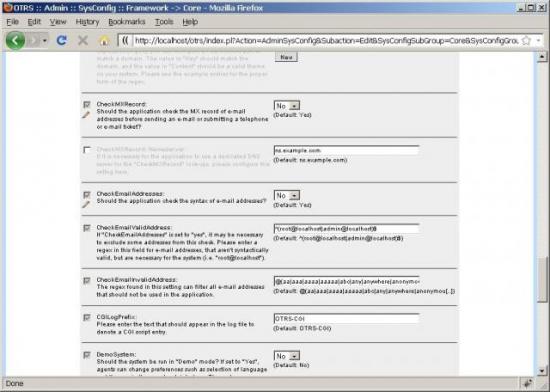Bookmark this page with the star icon
This screenshot has height=392, width=550.
click(526, 41)
